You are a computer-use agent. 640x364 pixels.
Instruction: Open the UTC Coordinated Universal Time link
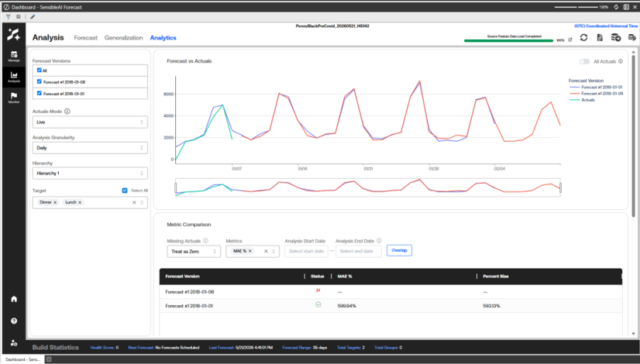(x=606, y=26)
